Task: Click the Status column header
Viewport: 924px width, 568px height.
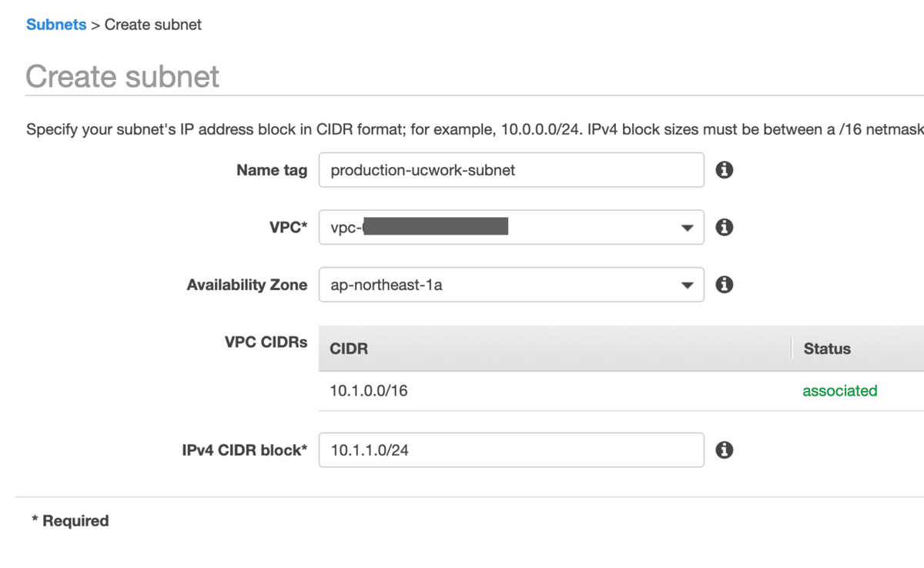Action: point(826,349)
